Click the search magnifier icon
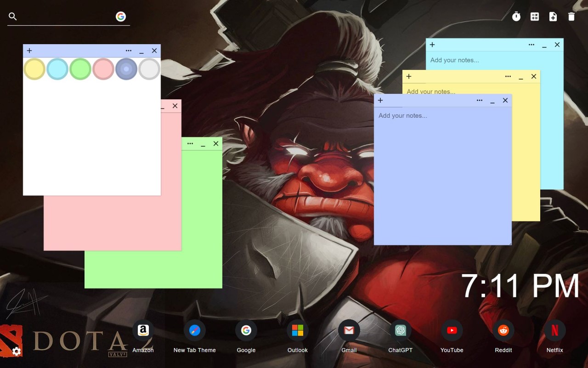The width and height of the screenshot is (588, 368). (x=13, y=17)
